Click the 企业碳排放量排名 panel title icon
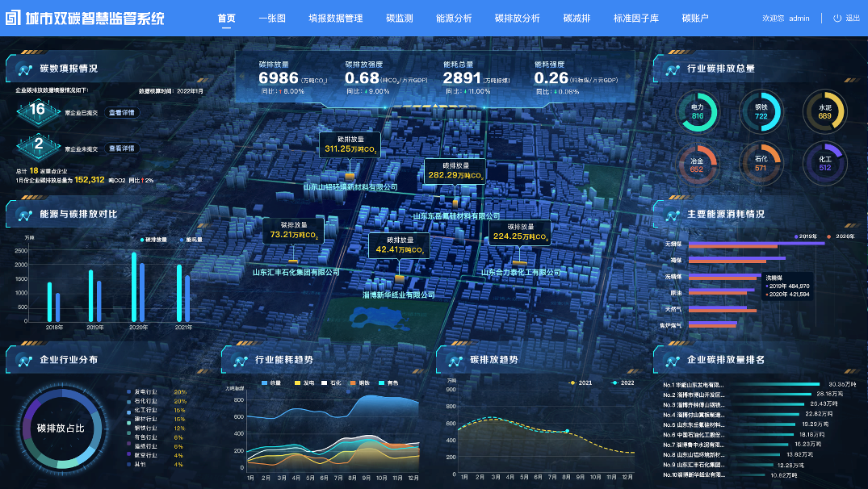 pos(672,359)
